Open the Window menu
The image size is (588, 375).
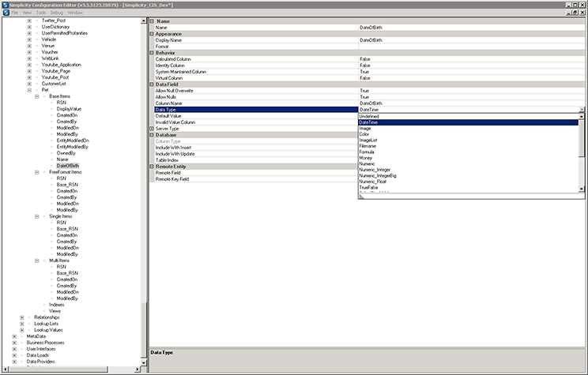tap(75, 13)
